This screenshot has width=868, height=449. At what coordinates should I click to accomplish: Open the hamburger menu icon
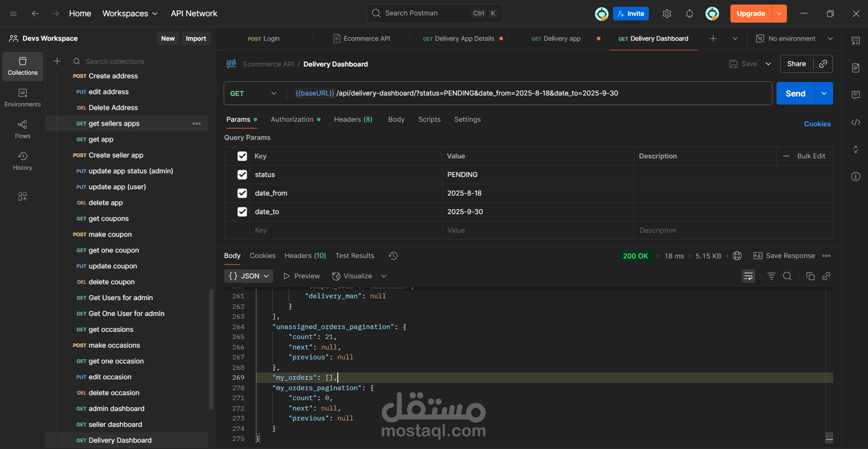(13, 14)
